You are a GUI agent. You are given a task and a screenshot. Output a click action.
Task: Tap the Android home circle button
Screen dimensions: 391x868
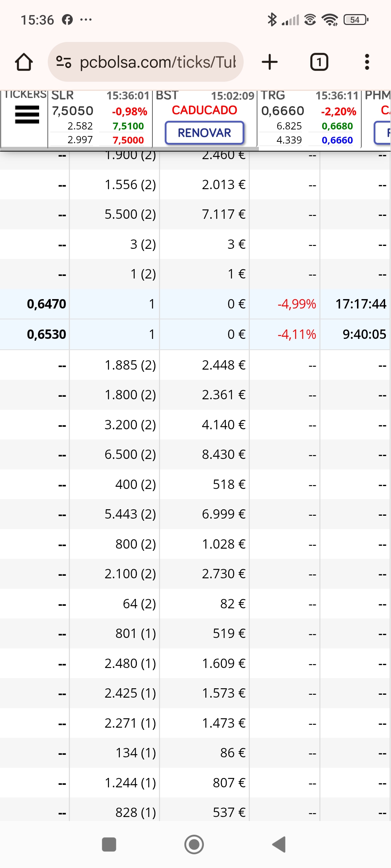[194, 844]
